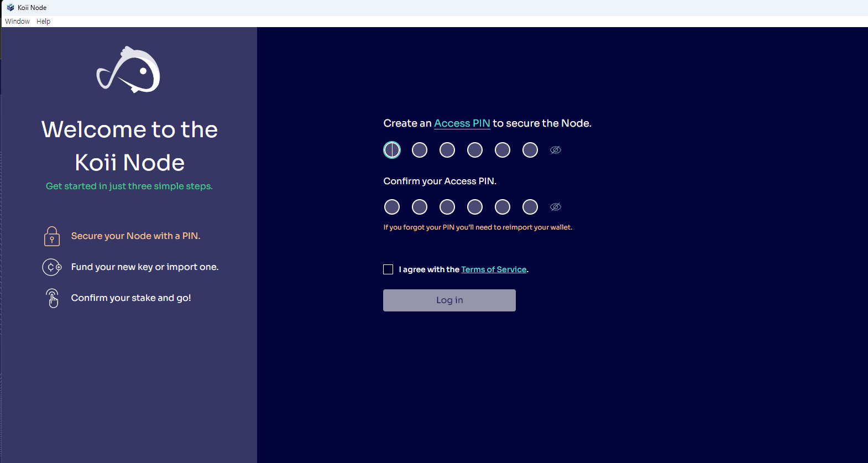Focus the fourth digit of Confirm PIN row
This screenshot has height=463, width=868.
(x=475, y=207)
